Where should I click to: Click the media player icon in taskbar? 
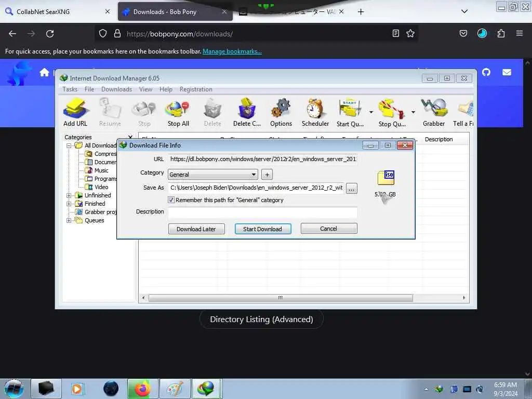(x=78, y=389)
